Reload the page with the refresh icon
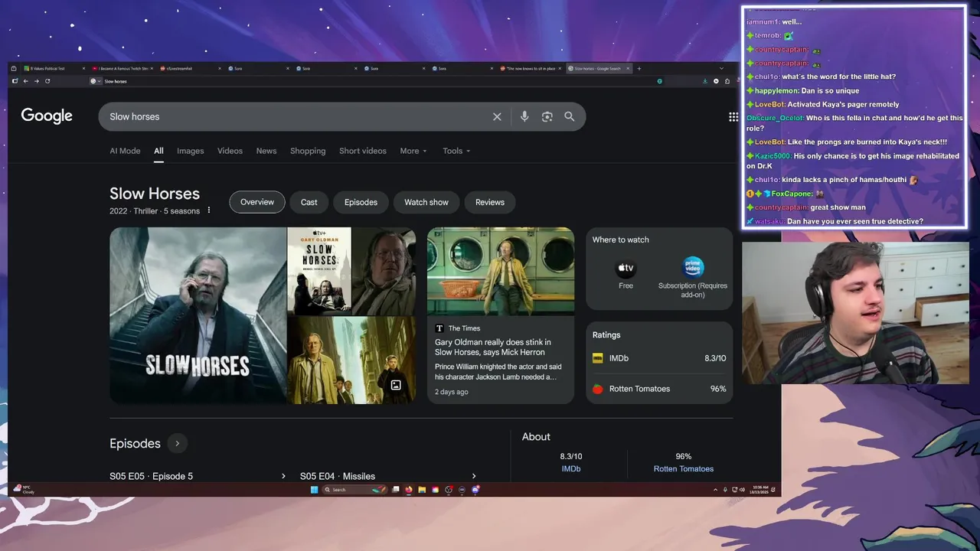 [47, 81]
